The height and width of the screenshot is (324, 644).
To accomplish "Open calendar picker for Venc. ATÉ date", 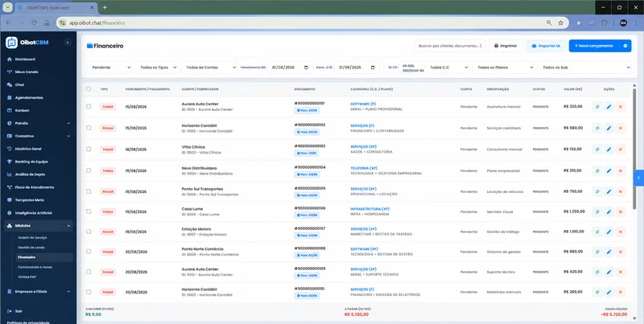I will [373, 68].
